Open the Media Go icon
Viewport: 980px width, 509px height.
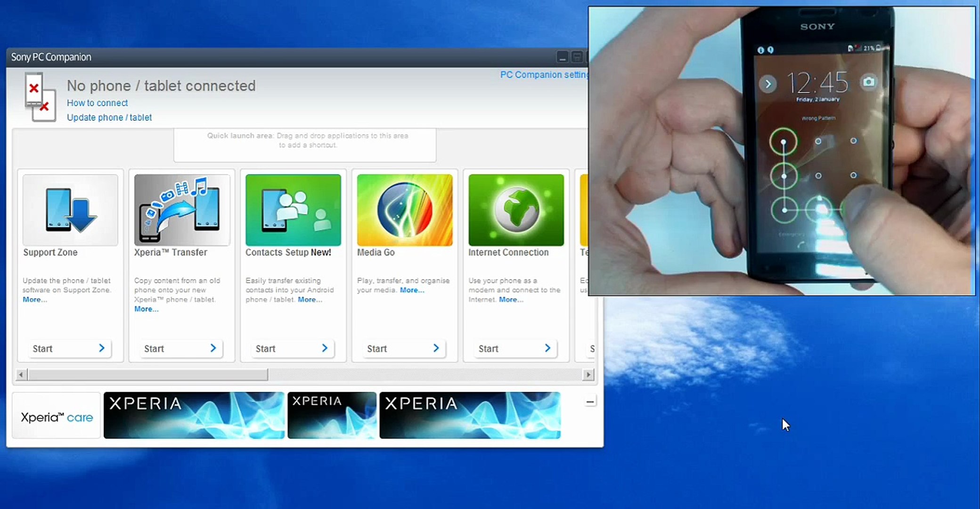(405, 210)
